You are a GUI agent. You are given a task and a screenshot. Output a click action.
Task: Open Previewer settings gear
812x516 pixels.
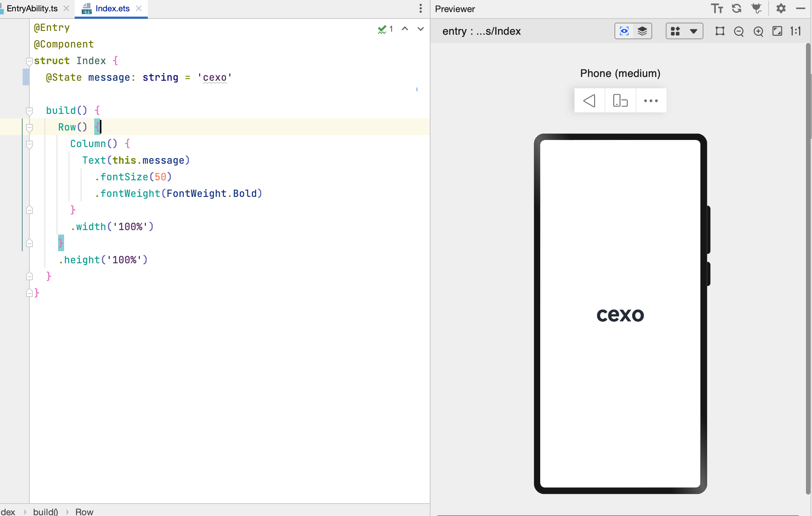pos(781,8)
